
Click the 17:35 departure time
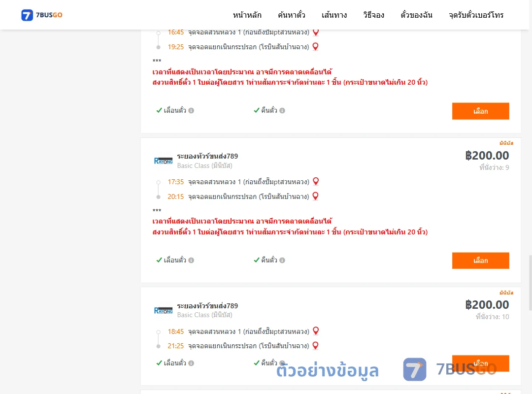click(175, 182)
